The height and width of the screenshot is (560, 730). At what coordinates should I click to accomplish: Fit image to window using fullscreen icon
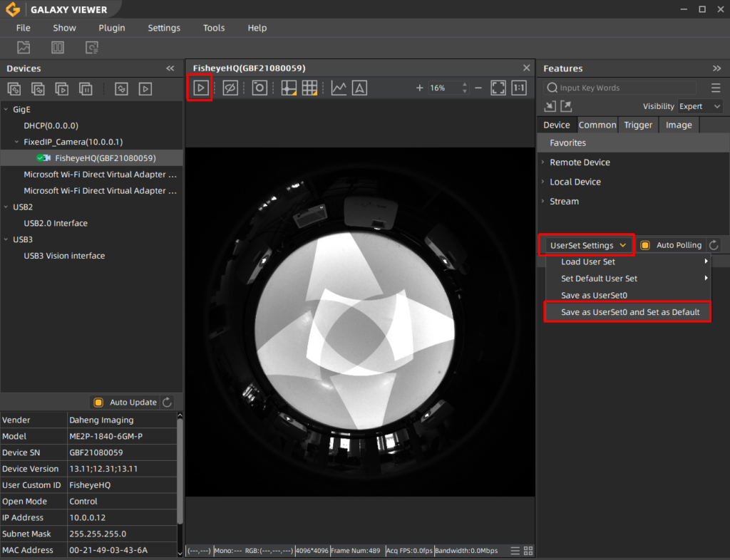point(498,88)
